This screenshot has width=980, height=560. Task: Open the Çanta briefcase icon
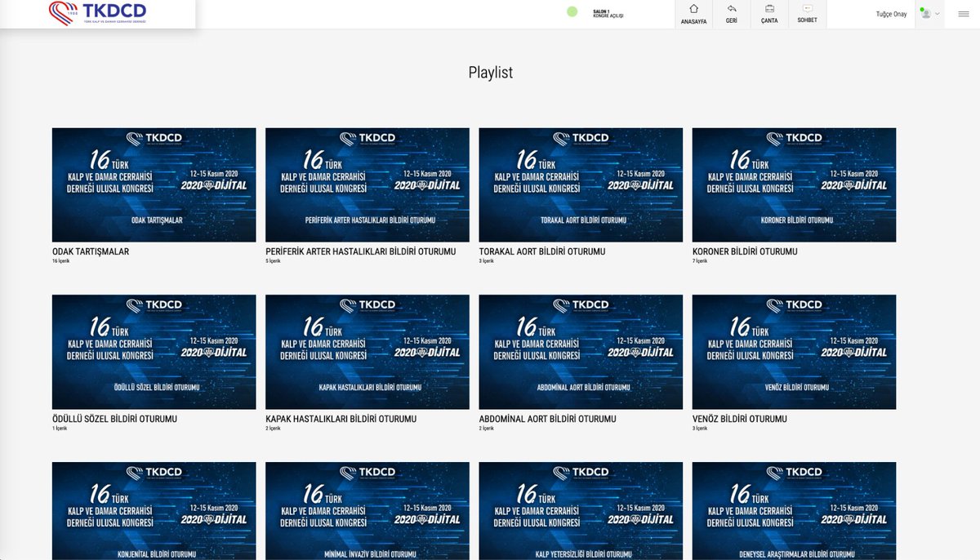pyautogui.click(x=769, y=9)
